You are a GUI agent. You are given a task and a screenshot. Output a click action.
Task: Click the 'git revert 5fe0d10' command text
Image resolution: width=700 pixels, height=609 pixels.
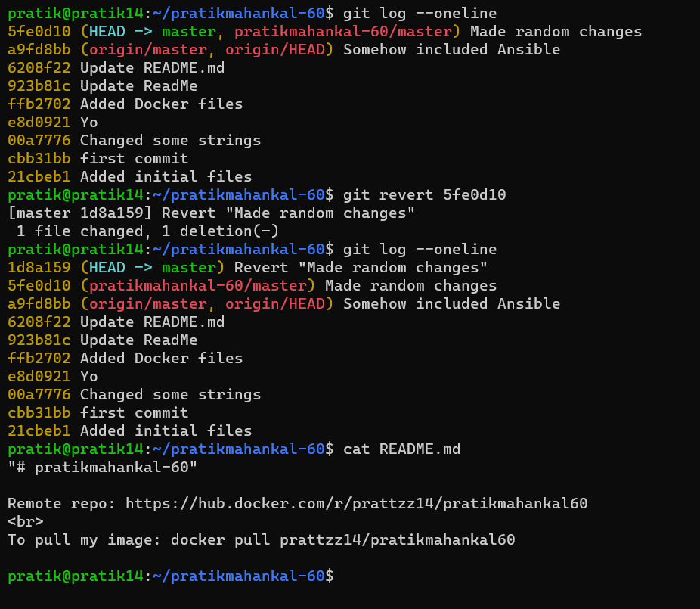coord(424,195)
